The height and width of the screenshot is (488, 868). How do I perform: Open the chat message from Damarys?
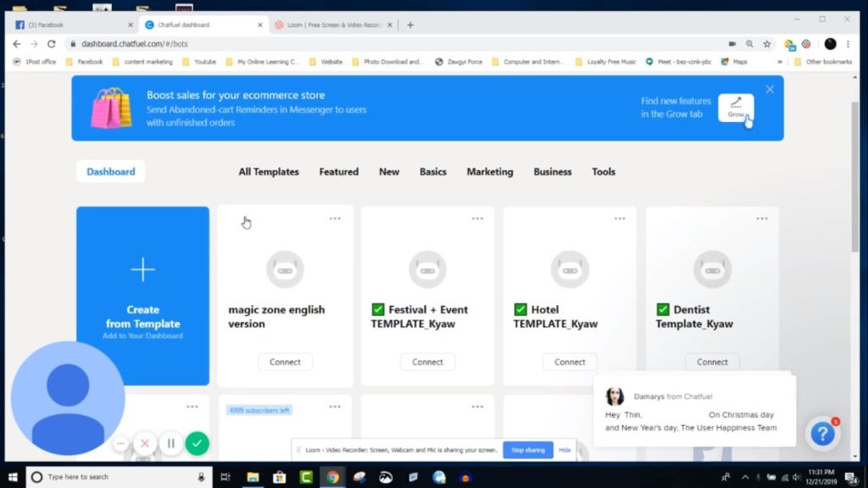click(x=694, y=411)
